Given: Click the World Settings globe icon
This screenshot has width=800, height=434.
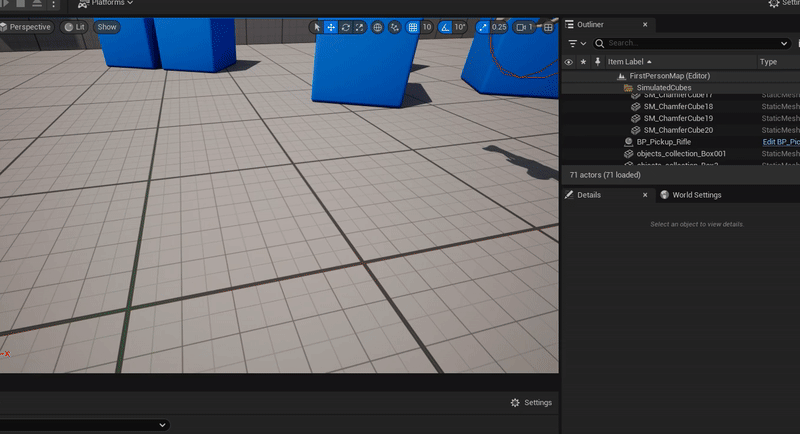Looking at the screenshot, I should click(x=664, y=195).
